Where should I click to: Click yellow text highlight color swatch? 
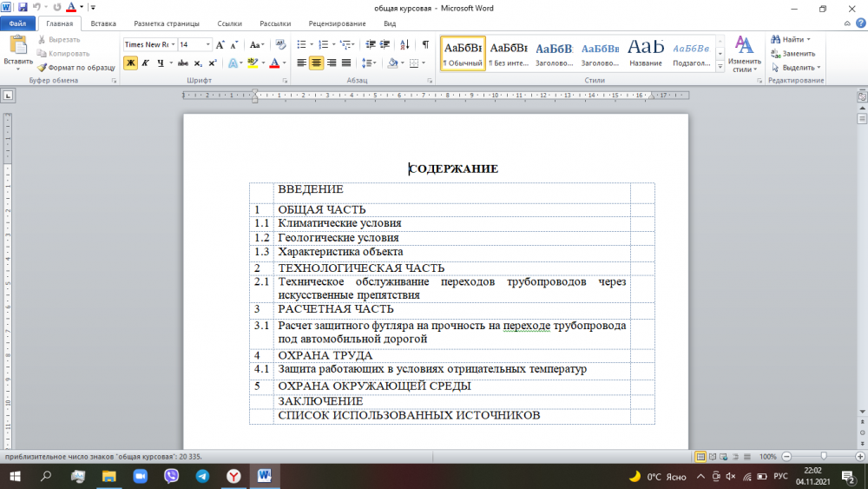253,63
